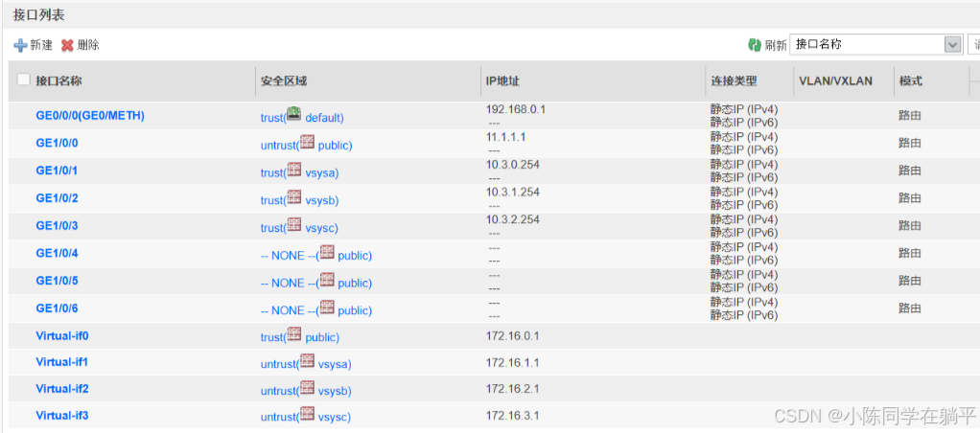Image resolution: width=980 pixels, height=433 pixels.
Task: Open interface GE0/0/0(GE0/METH)
Action: pyautogui.click(x=90, y=115)
